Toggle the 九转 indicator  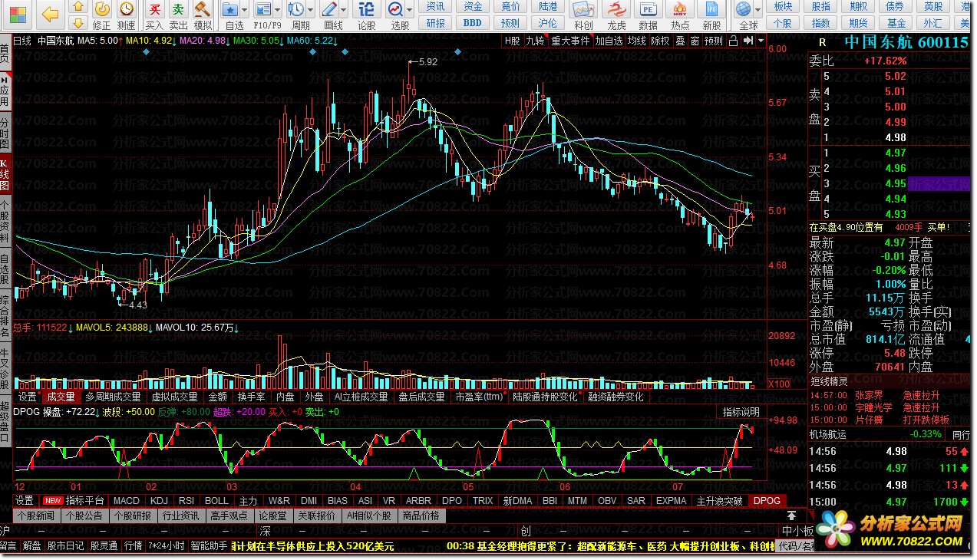pyautogui.click(x=535, y=41)
